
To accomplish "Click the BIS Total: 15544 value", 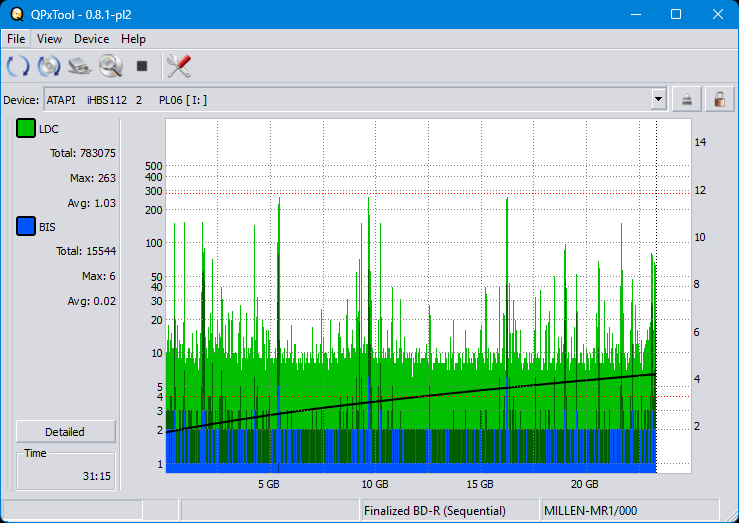I will 86,251.
